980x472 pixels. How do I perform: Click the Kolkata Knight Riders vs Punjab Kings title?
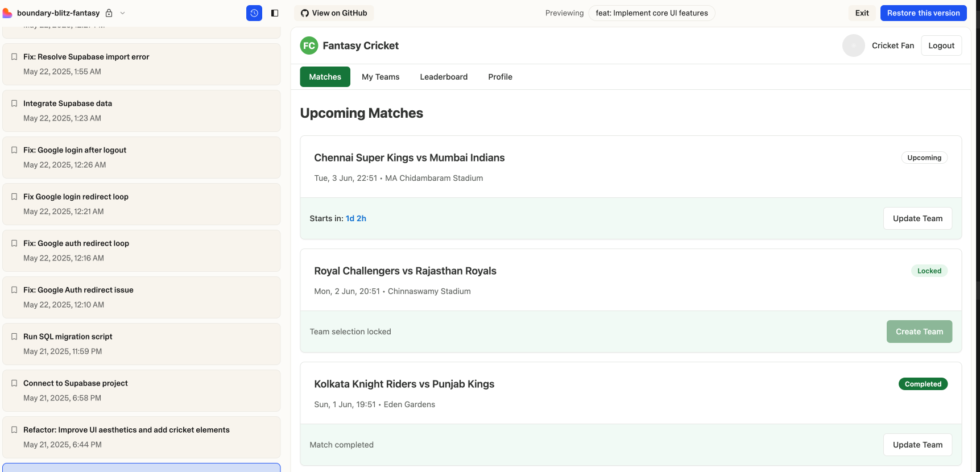pos(404,384)
